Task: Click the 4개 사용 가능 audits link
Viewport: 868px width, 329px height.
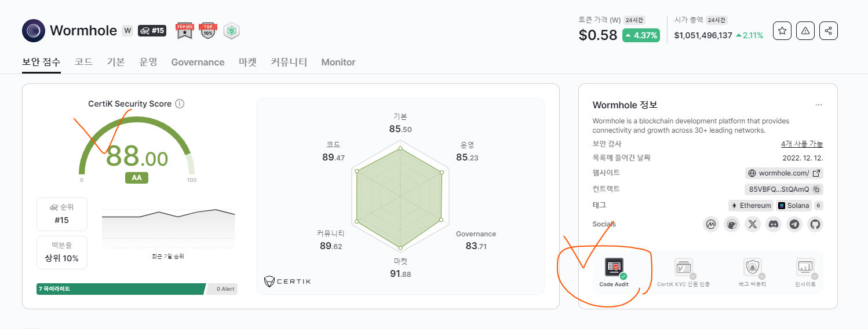Action: tap(801, 144)
